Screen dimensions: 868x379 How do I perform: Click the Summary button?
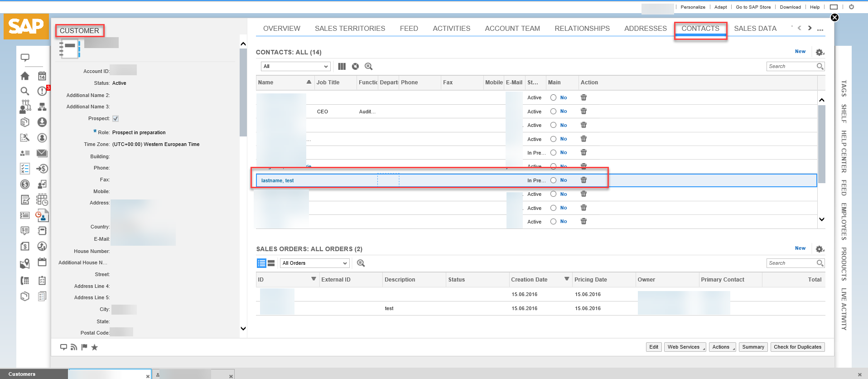[753, 347]
